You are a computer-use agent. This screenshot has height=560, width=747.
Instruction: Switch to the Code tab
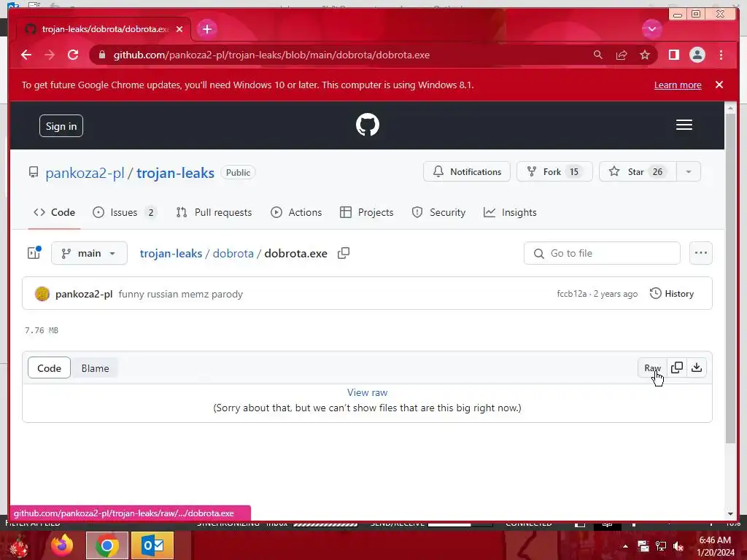[x=54, y=212]
